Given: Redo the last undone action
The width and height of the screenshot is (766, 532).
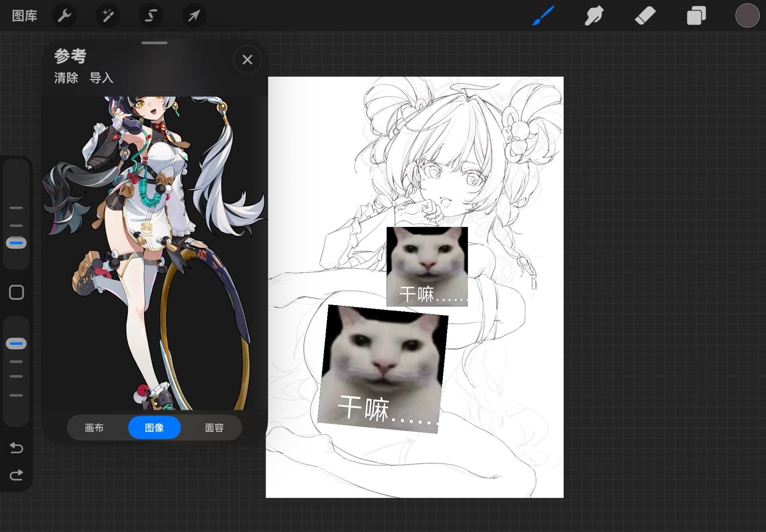Looking at the screenshot, I should click(17, 475).
